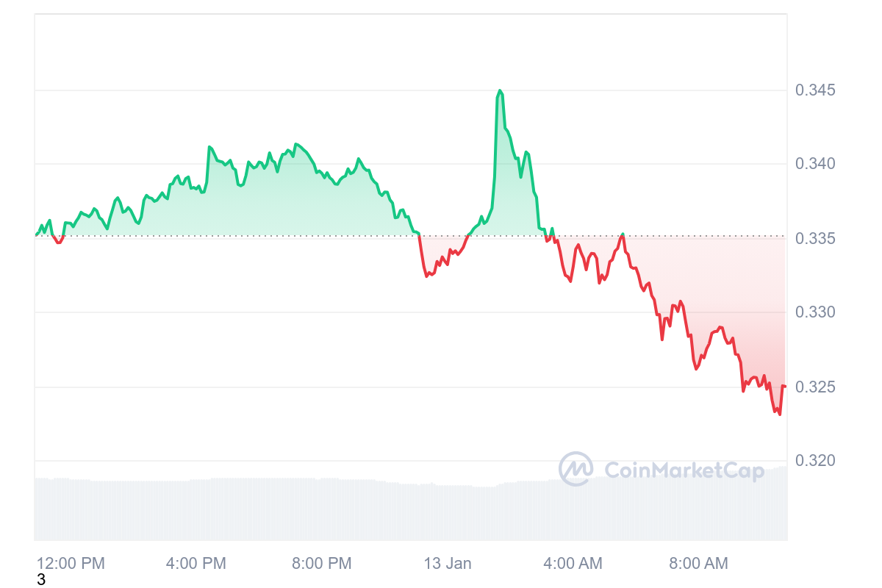Select the 12:00 PM time label

pos(71,564)
